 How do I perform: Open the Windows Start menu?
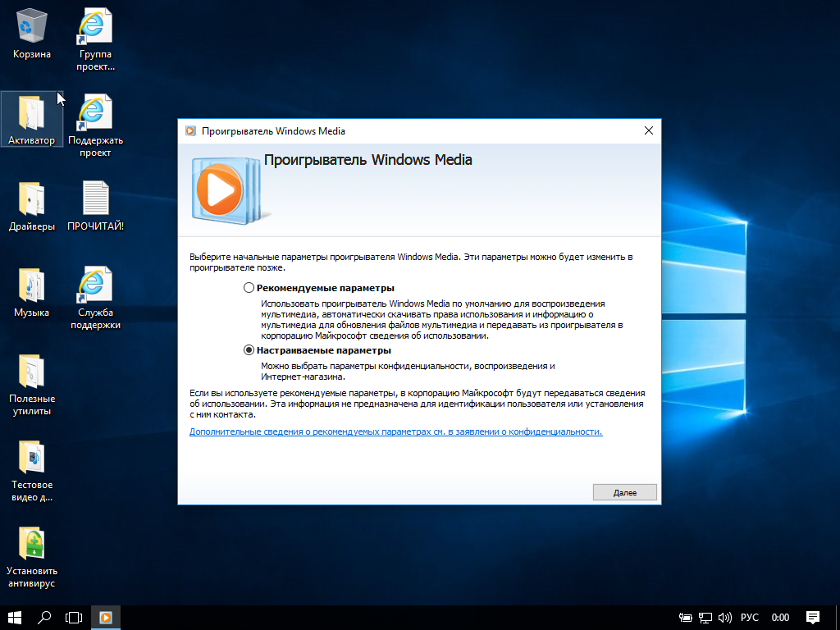click(x=15, y=618)
